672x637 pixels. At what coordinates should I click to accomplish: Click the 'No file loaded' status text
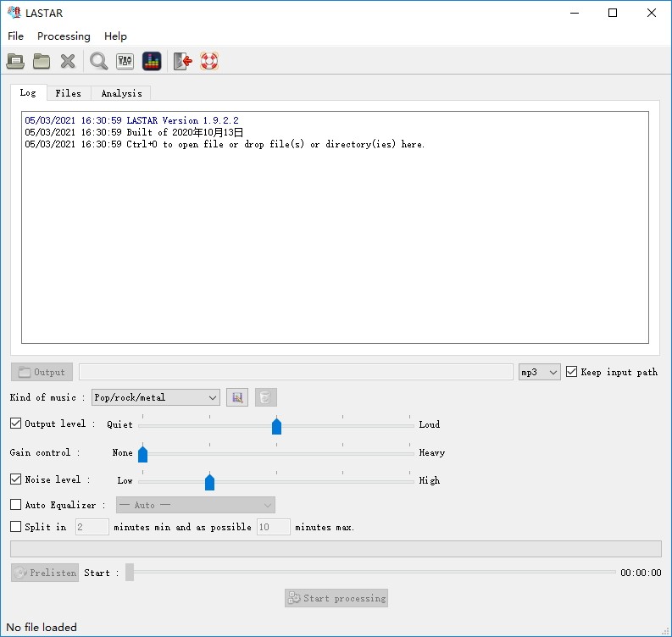(42, 627)
